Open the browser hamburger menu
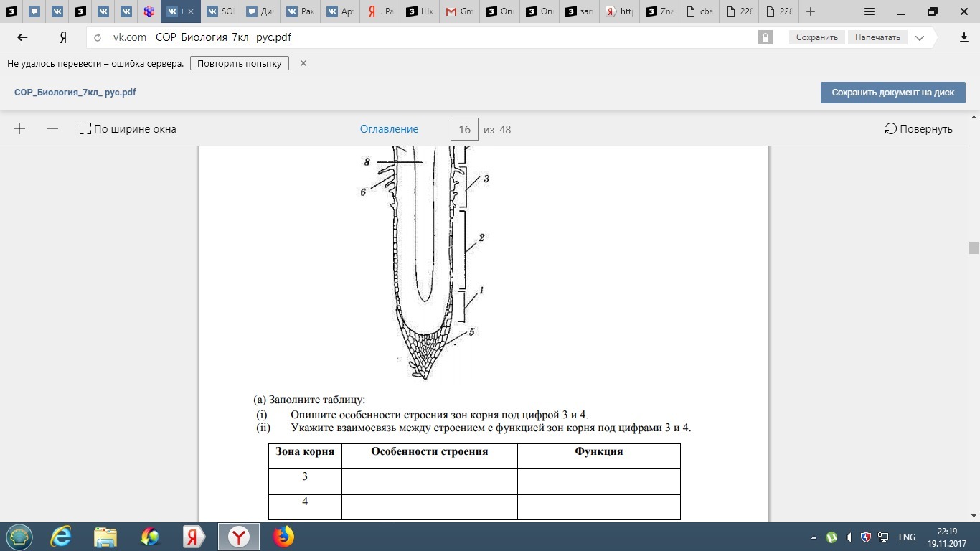980x551 pixels. pos(869,11)
